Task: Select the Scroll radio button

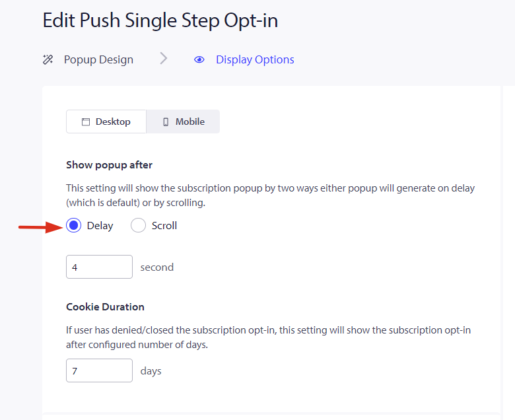Action: pyautogui.click(x=138, y=226)
